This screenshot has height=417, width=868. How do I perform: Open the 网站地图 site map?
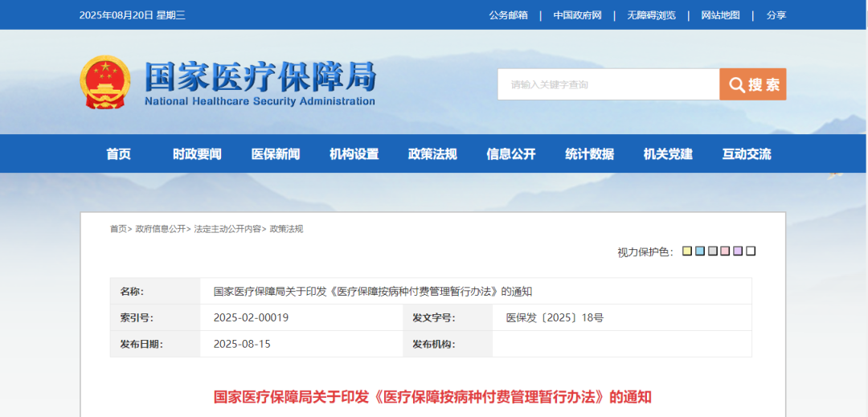point(720,15)
